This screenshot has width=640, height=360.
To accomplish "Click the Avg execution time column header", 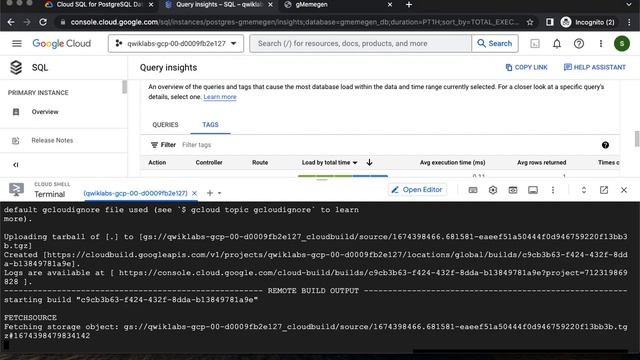I will tap(452, 162).
